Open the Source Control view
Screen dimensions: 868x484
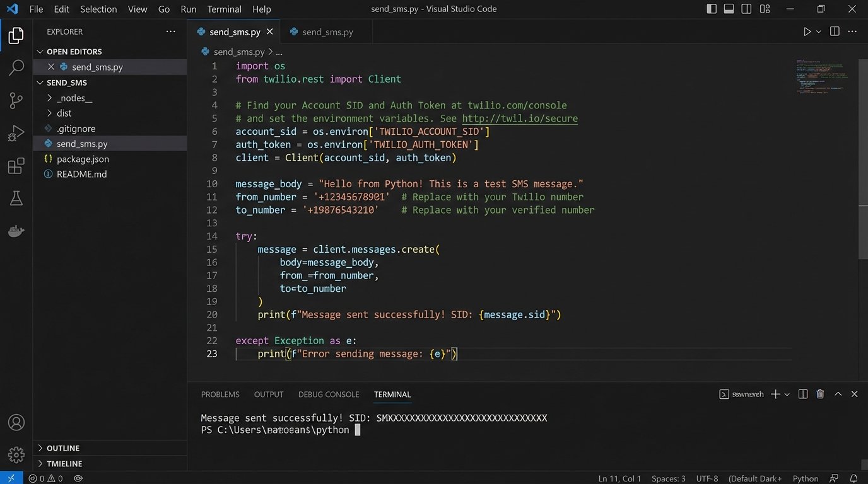coord(16,100)
